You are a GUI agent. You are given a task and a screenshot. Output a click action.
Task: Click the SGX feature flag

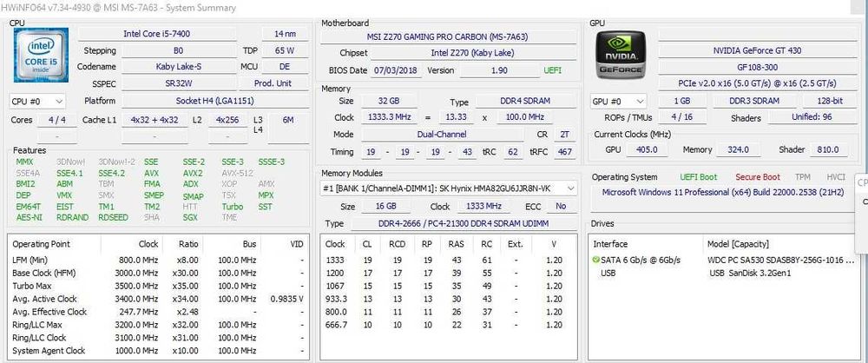tap(190, 217)
